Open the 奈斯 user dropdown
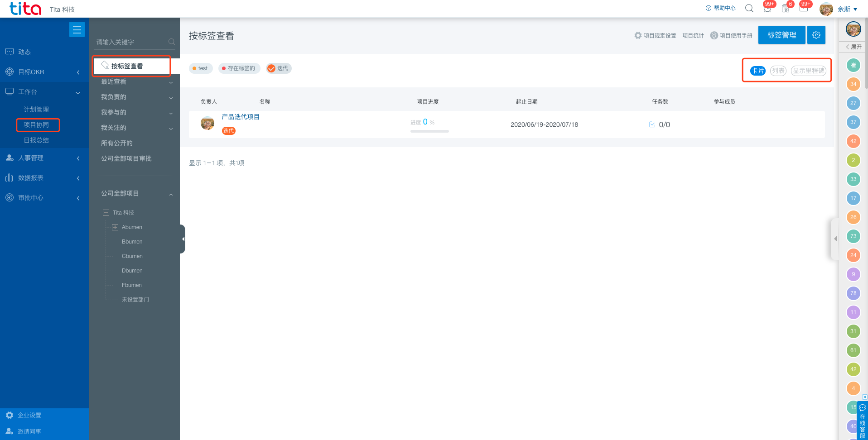The width and height of the screenshot is (868, 440). pos(847,9)
